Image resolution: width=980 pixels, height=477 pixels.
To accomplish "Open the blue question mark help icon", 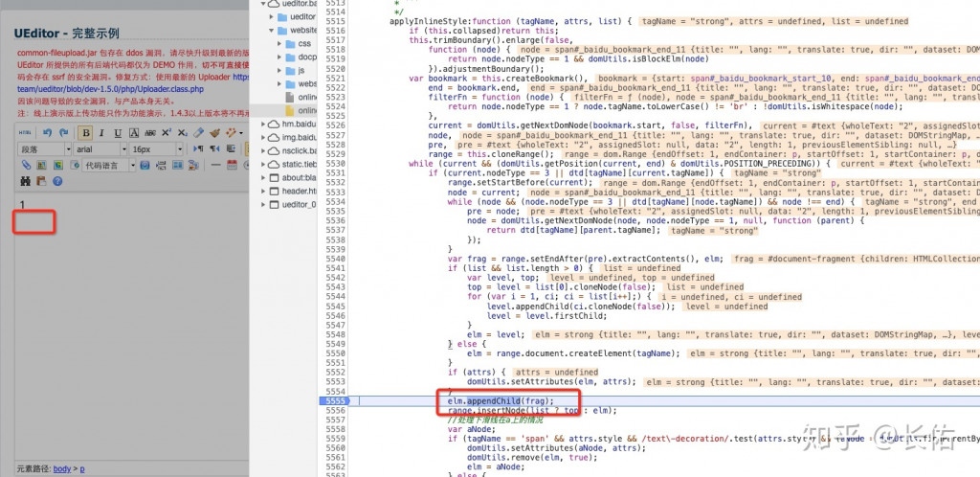I will tap(57, 181).
